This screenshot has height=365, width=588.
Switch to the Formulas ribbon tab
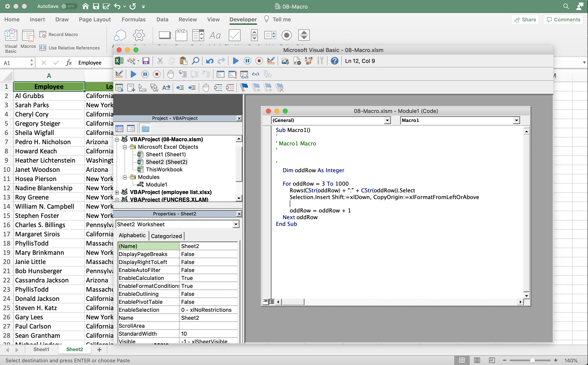(x=134, y=19)
